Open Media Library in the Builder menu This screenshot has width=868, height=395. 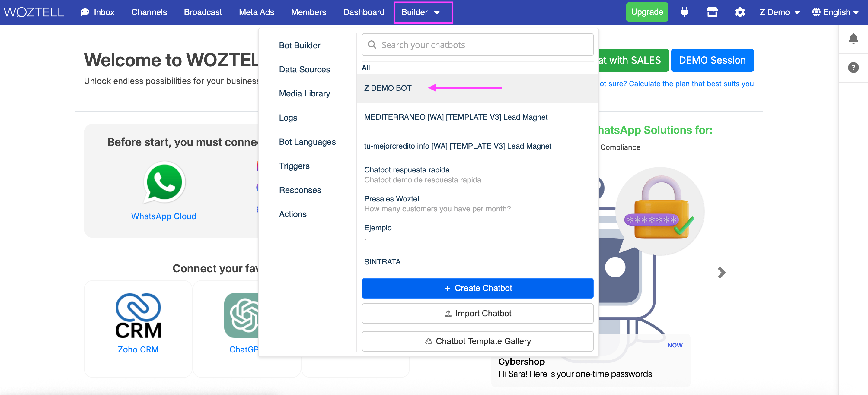(x=304, y=93)
